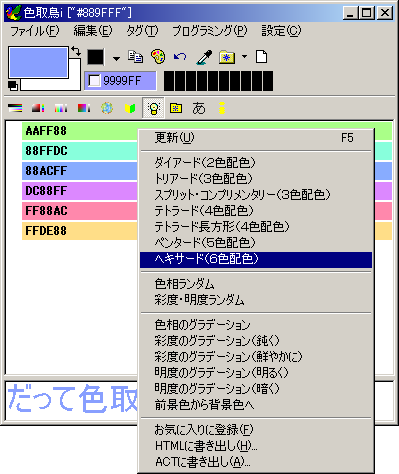This screenshot has width=399, height=474.
Task: Open the color palette dialog icon
Action: pyautogui.click(x=158, y=57)
